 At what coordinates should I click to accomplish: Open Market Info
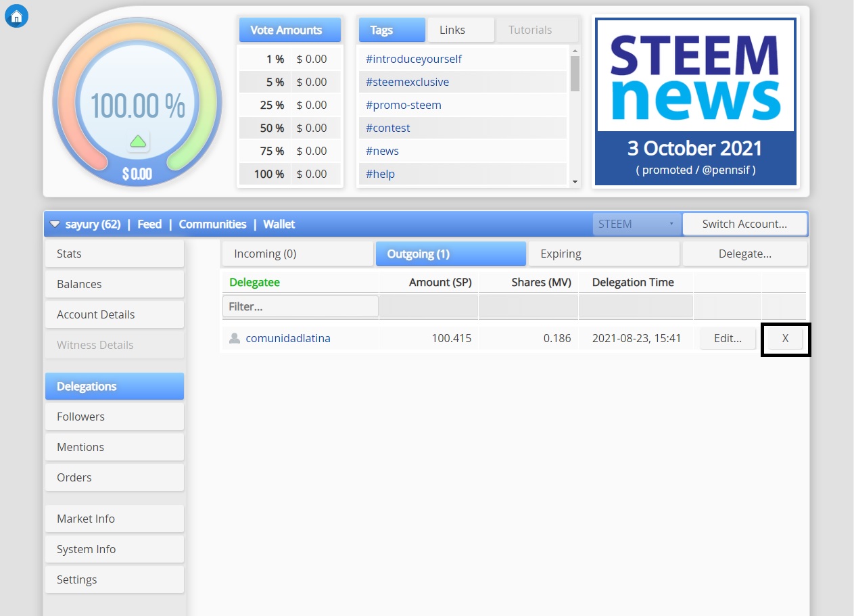114,519
